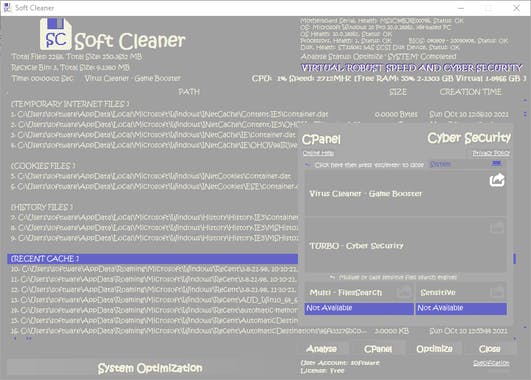Select file row 5 INetCookies container.dat
531x380 pixels.
pyautogui.click(x=154, y=176)
